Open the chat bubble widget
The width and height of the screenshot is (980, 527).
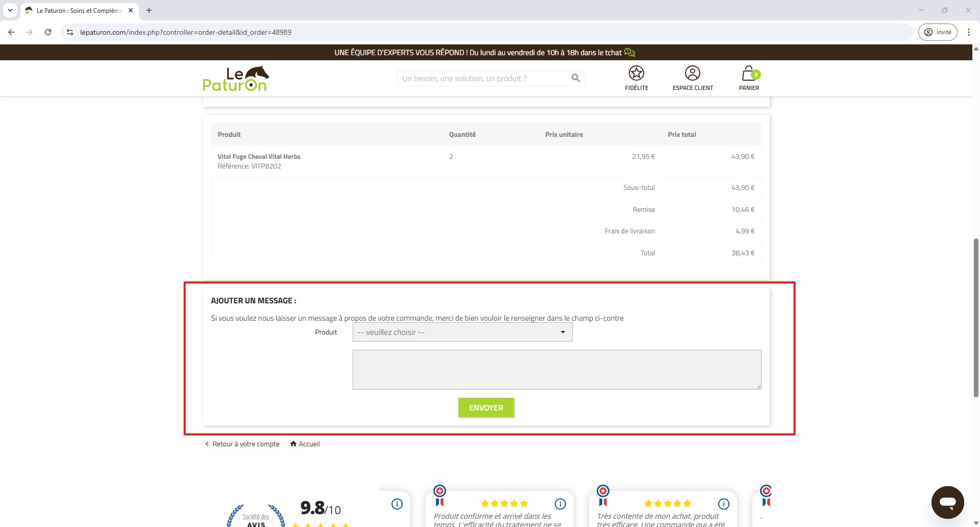(947, 502)
